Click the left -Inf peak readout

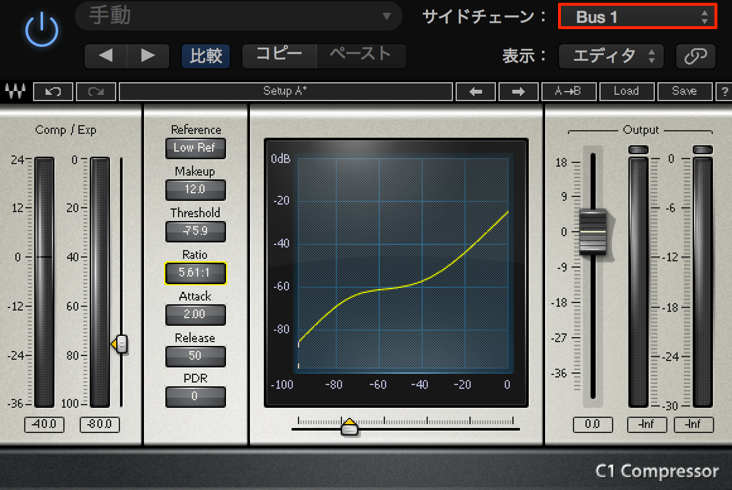coord(647,424)
